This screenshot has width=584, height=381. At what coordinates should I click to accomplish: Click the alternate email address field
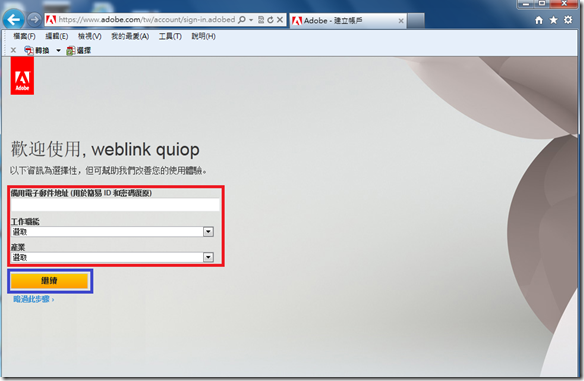coord(115,205)
